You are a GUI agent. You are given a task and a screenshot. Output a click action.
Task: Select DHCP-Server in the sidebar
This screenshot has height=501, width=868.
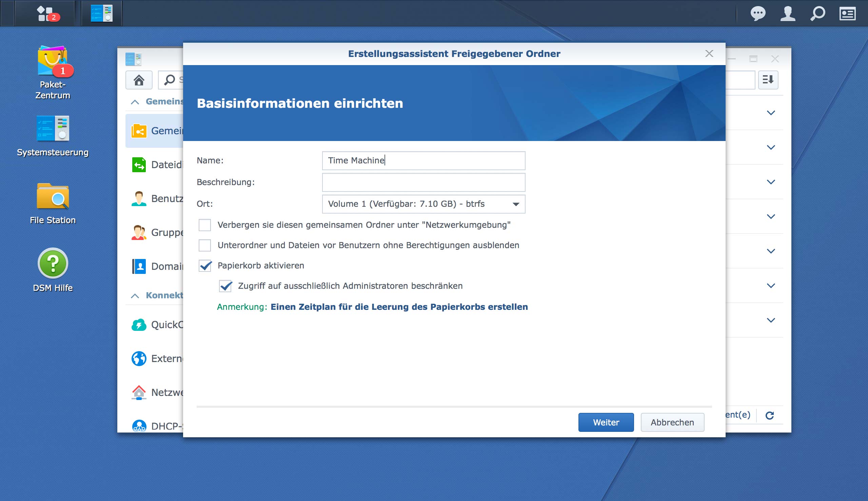(154, 426)
